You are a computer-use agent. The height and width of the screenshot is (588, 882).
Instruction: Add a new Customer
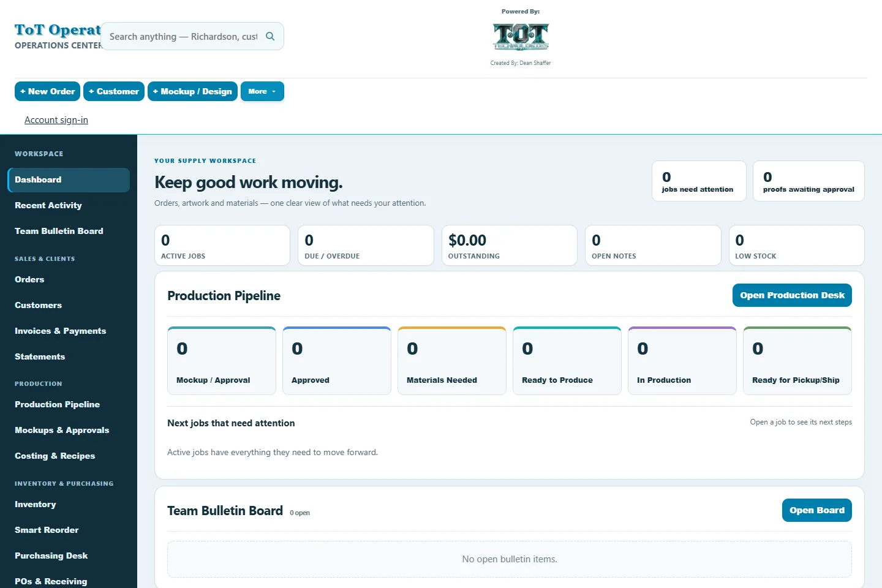(x=114, y=91)
